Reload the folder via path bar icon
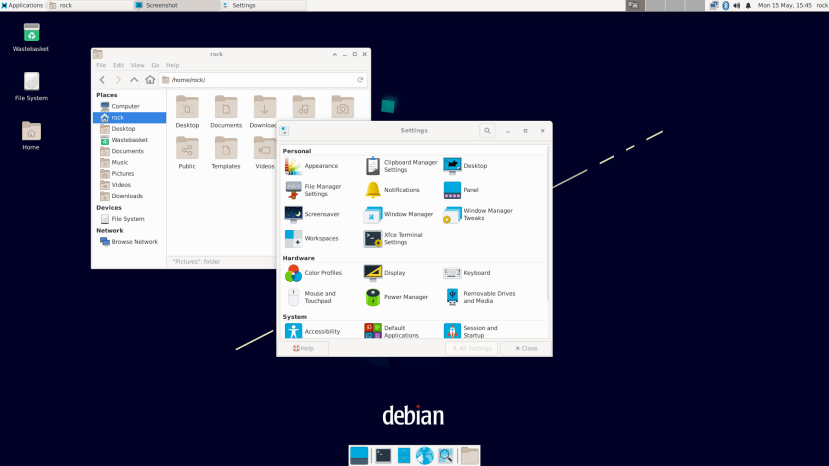 [x=360, y=80]
